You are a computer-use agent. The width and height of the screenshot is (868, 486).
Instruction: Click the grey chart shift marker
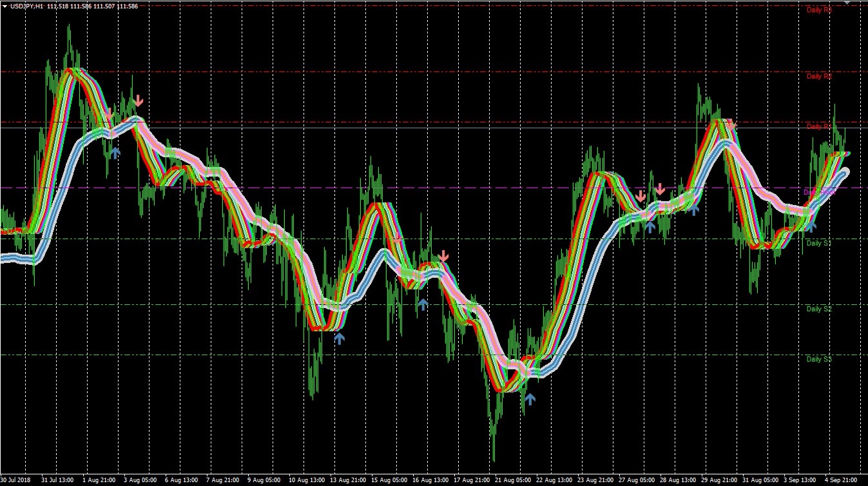tap(847, 2)
